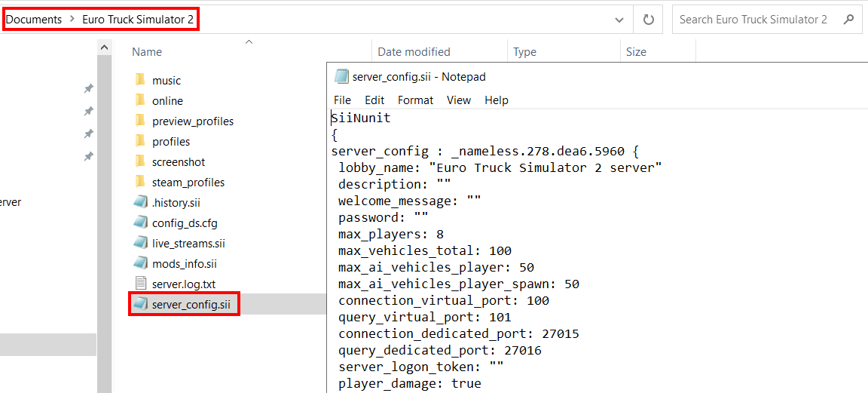Image resolution: width=868 pixels, height=393 pixels.
Task: Open Notepad Format menu
Action: [x=415, y=100]
